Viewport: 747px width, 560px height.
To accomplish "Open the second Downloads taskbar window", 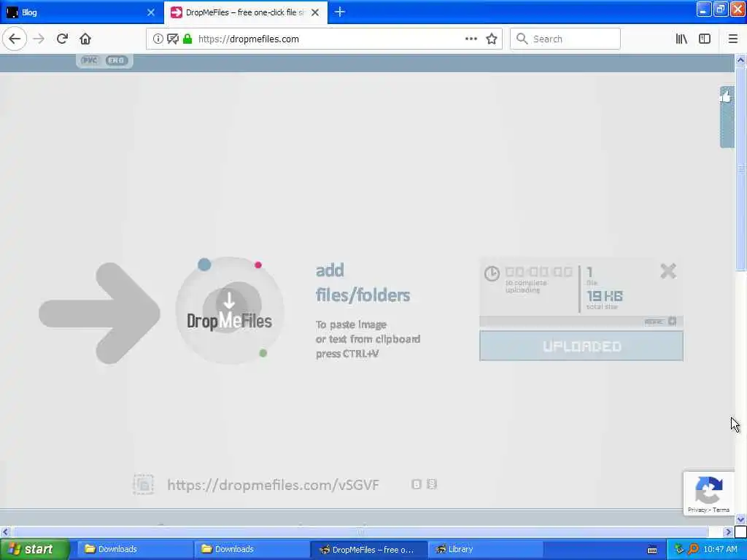I will (x=251, y=549).
